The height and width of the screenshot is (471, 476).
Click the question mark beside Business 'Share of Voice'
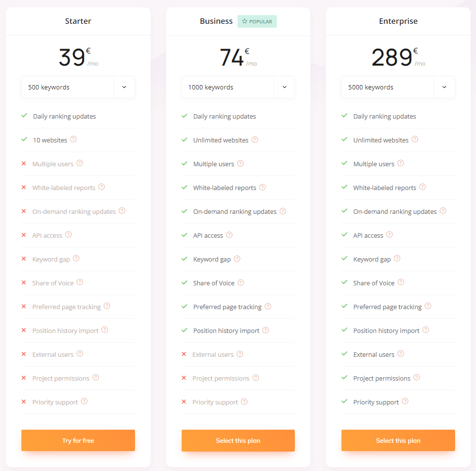coord(241,282)
